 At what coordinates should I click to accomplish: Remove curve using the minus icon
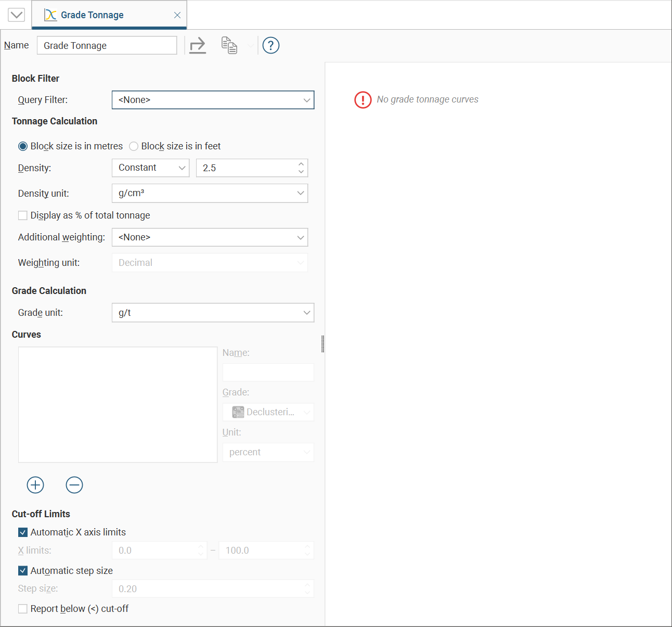74,485
